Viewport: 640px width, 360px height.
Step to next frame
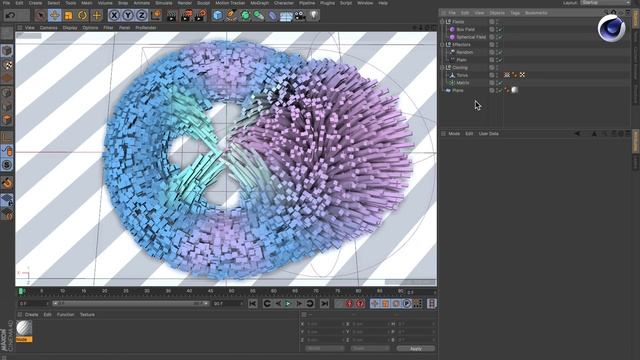pos(299,303)
